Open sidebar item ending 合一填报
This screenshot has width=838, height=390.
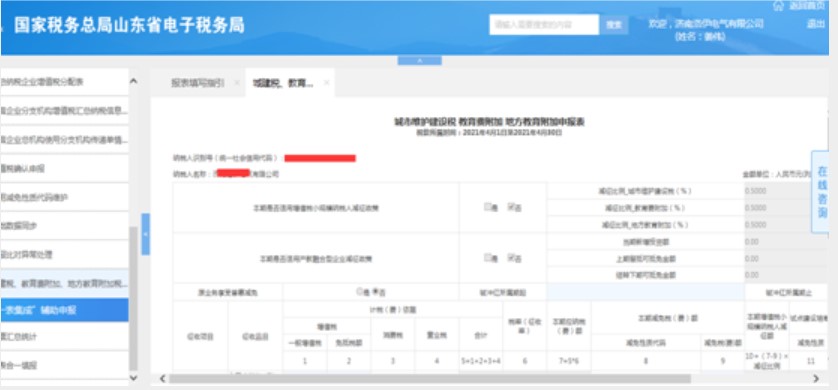coord(64,365)
